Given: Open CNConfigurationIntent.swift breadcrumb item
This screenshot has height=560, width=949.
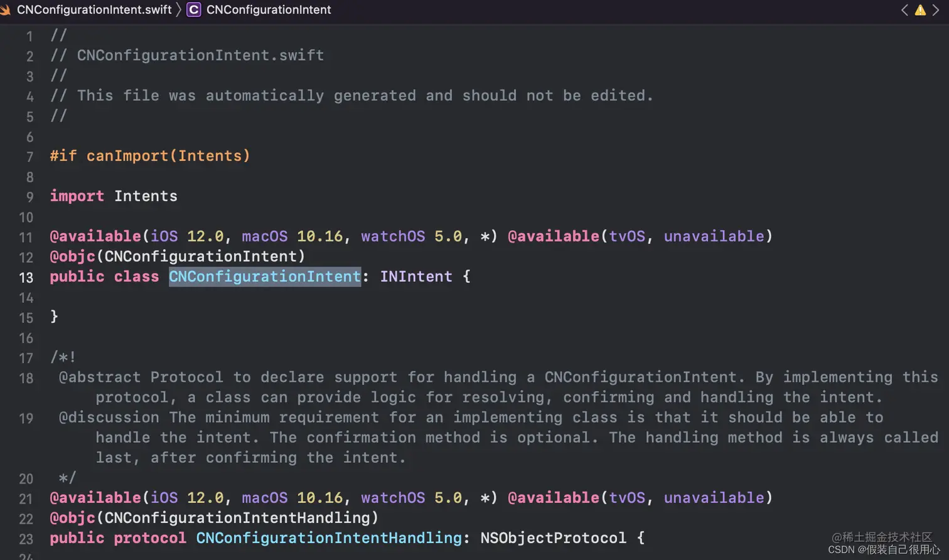Looking at the screenshot, I should click(94, 9).
